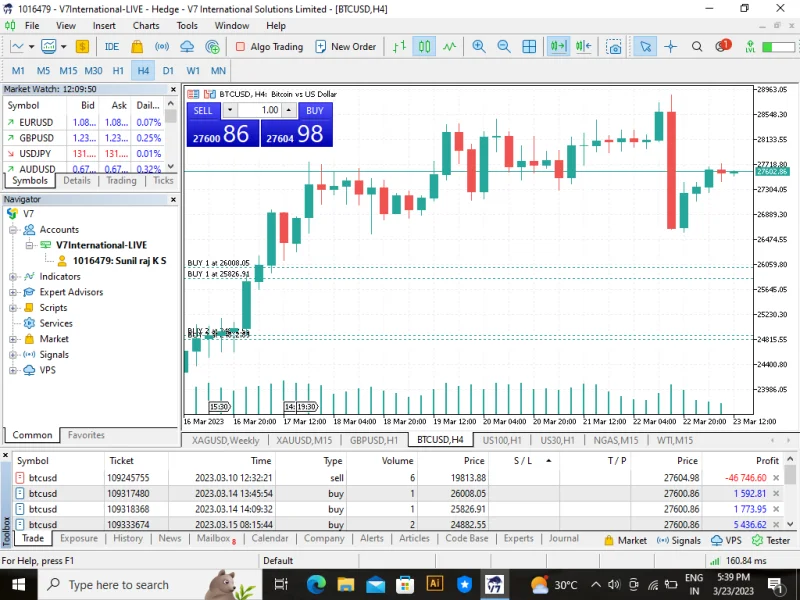Click the Tester button in Toolbox

[x=771, y=540]
